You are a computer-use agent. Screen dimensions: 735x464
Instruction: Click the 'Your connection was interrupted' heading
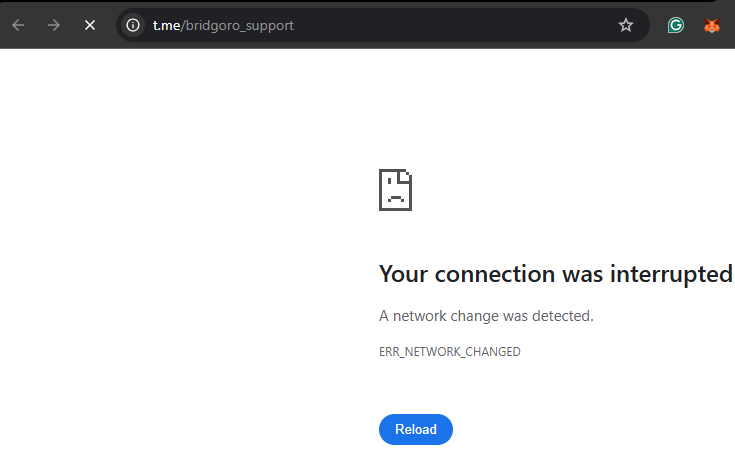click(556, 274)
